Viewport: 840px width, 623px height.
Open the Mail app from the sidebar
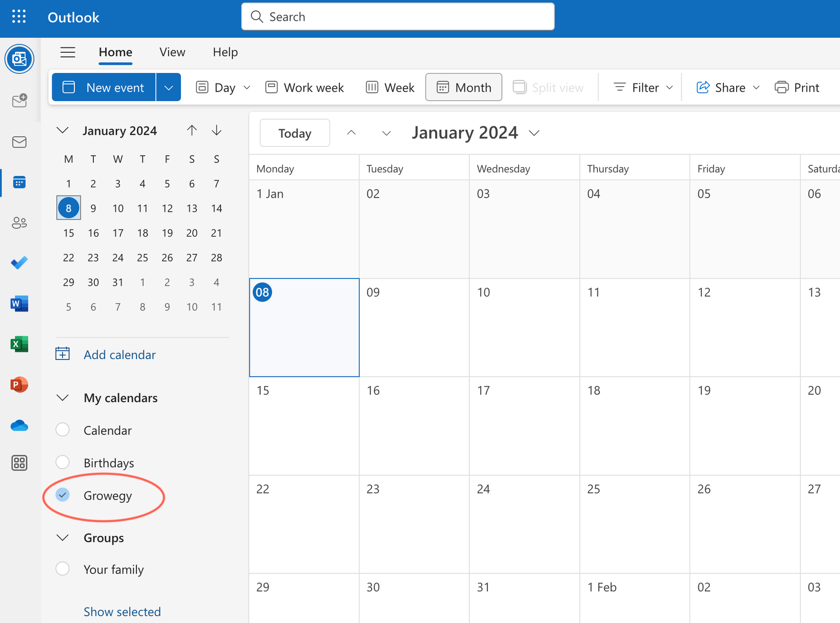(19, 141)
